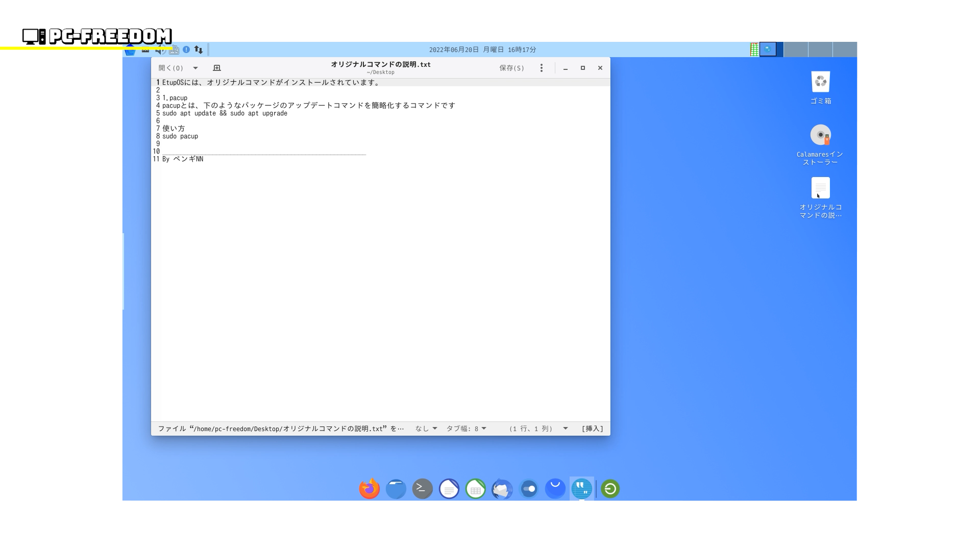Click the 開く(O) open button

(x=171, y=68)
